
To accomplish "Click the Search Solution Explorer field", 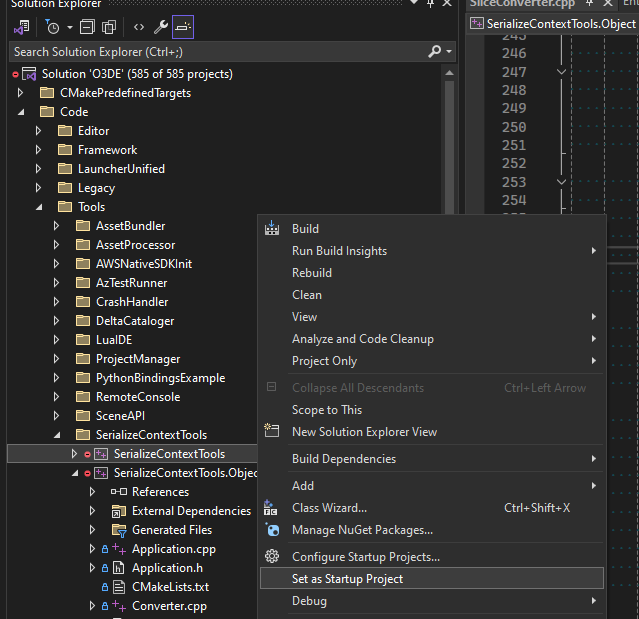I will (231, 52).
